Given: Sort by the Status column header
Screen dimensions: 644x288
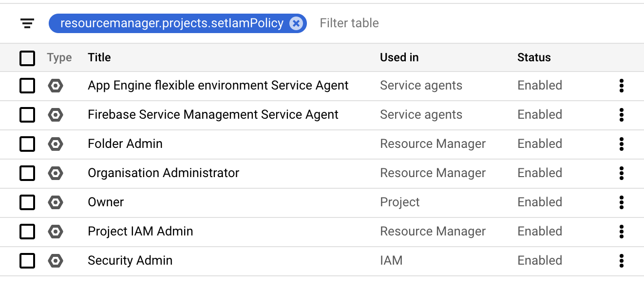Looking at the screenshot, I should click(534, 57).
